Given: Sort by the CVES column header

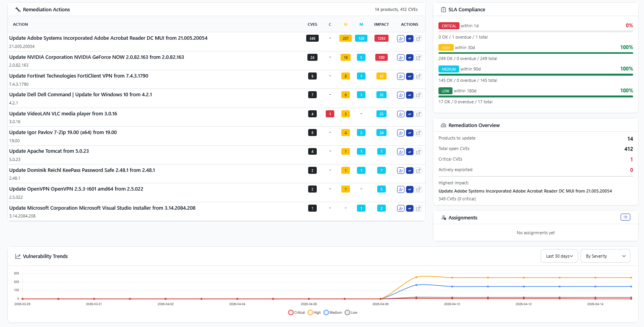Looking at the screenshot, I should [312, 25].
